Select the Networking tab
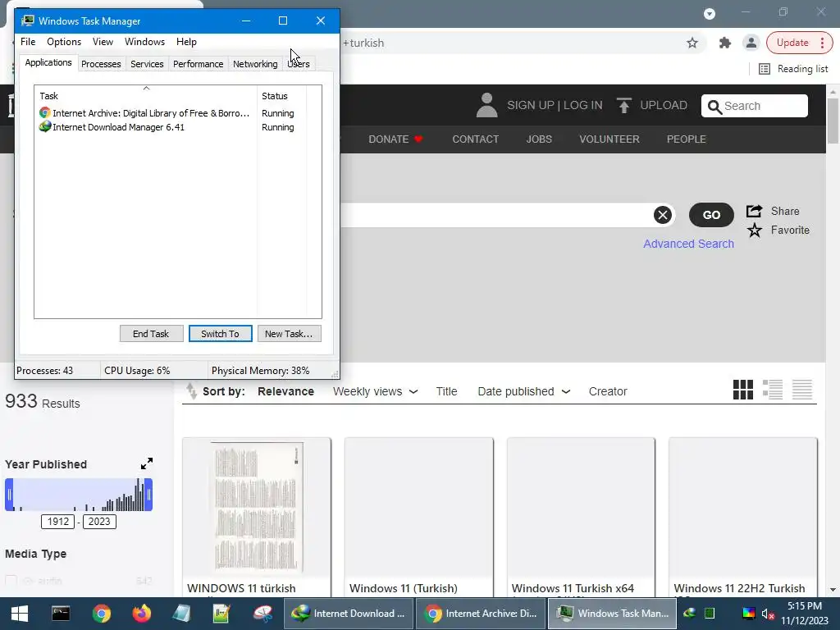This screenshot has height=630, width=840. coord(255,64)
